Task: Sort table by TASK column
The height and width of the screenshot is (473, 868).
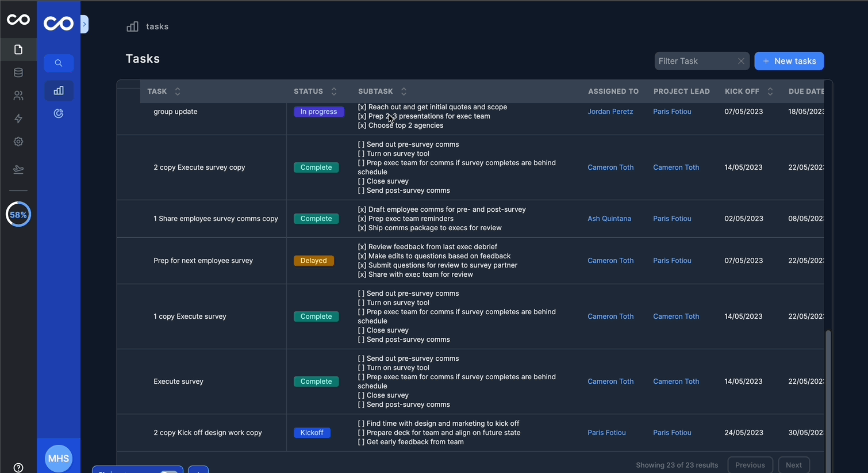Action: point(178,91)
